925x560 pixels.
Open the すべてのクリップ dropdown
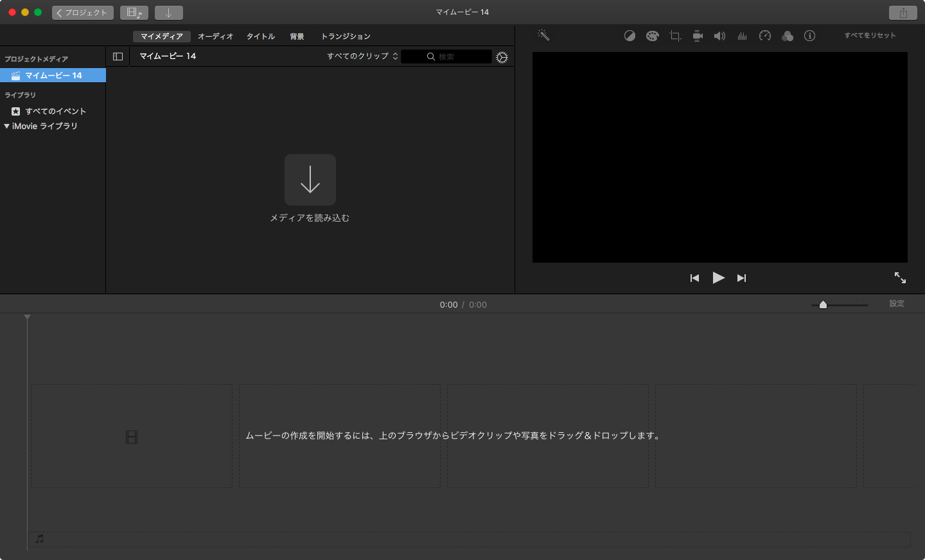point(362,57)
